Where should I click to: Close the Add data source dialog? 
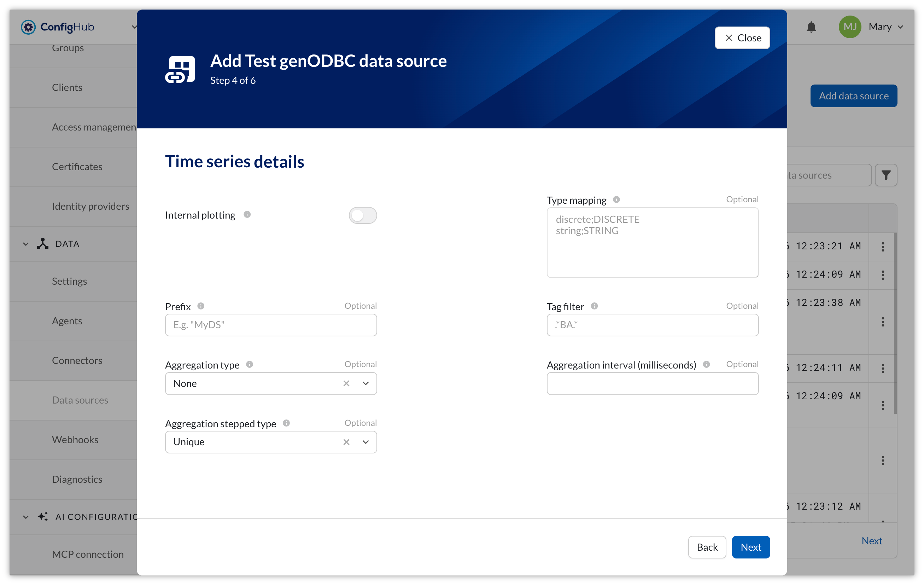tap(742, 37)
